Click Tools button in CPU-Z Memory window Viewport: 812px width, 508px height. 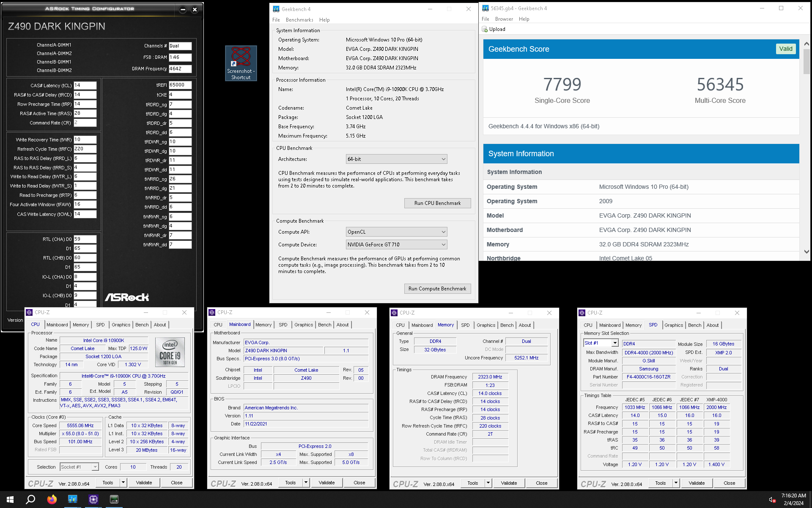473,483
